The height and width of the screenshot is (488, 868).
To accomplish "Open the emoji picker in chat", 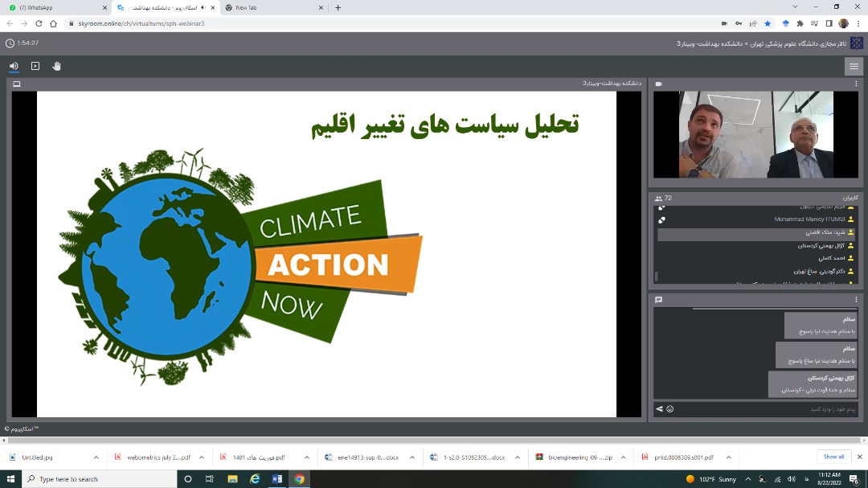I will (x=670, y=409).
